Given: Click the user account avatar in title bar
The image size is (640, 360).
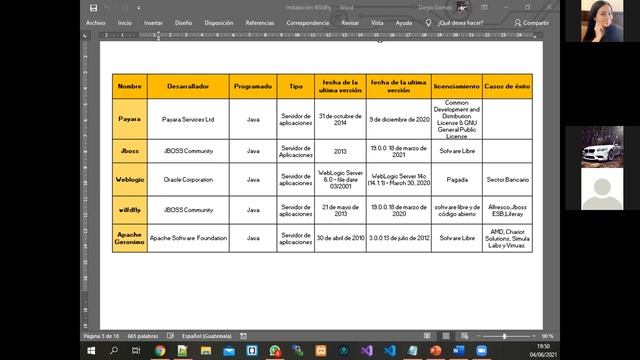Looking at the screenshot, I should point(462,7).
